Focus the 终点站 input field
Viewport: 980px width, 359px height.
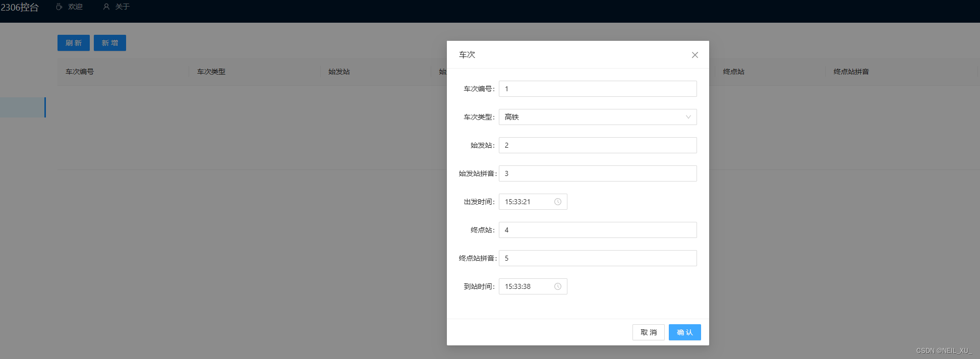598,230
